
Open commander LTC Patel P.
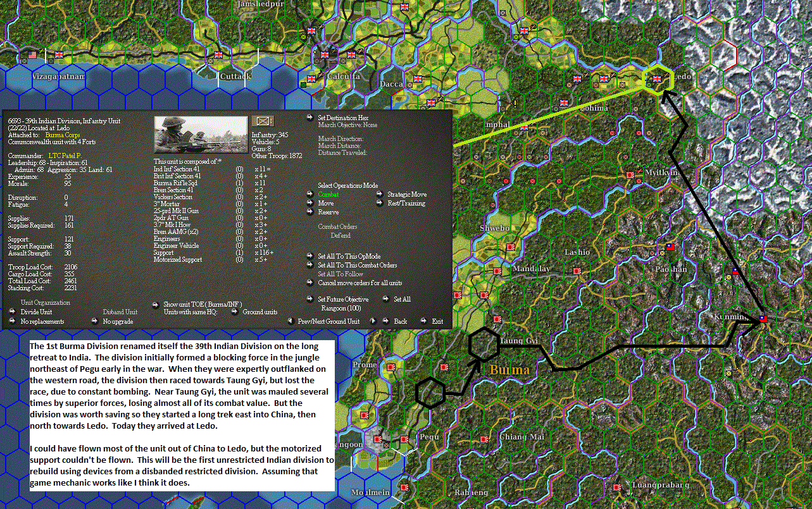[65, 156]
